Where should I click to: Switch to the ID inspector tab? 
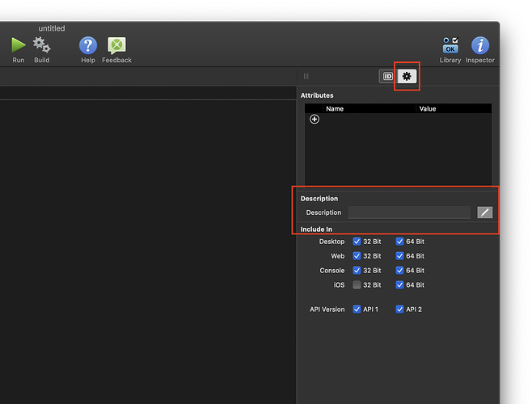pos(388,76)
